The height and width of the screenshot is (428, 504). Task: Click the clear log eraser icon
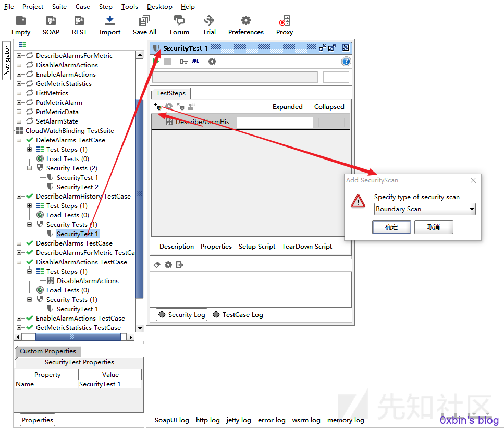pyautogui.click(x=157, y=265)
